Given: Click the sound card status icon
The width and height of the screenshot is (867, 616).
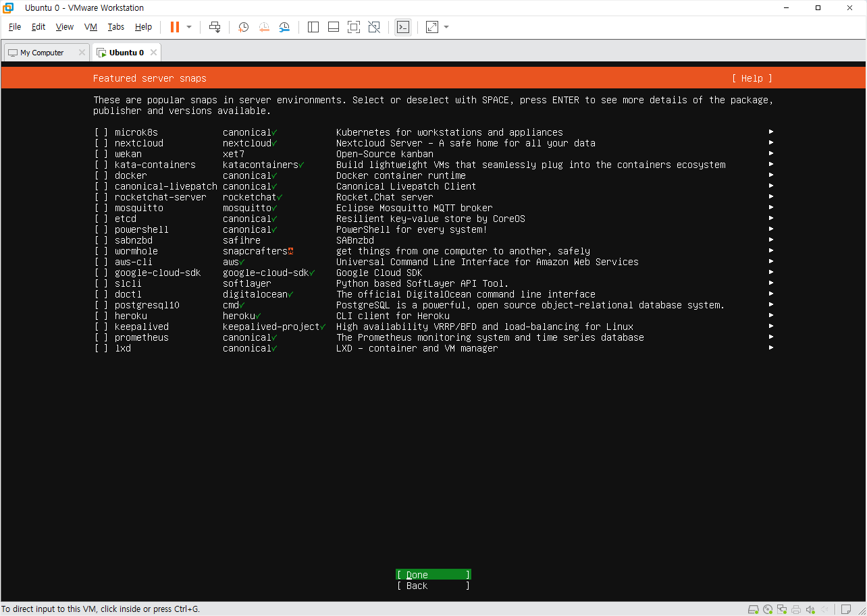Looking at the screenshot, I should [810, 609].
